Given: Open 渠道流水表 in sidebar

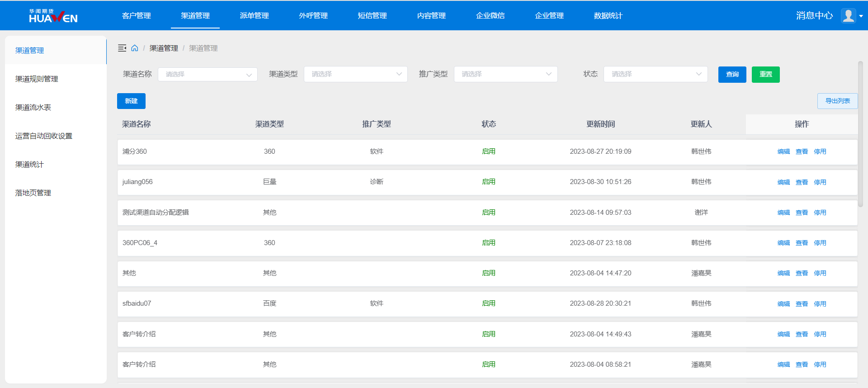Looking at the screenshot, I should [x=56, y=107].
